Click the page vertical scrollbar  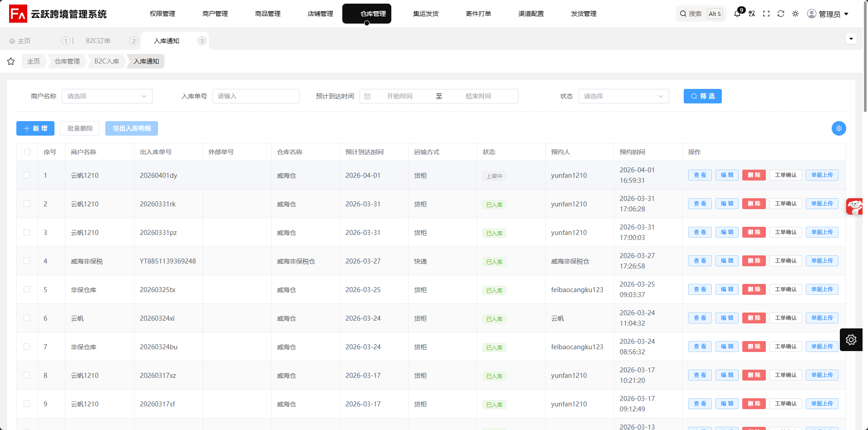coord(865,56)
